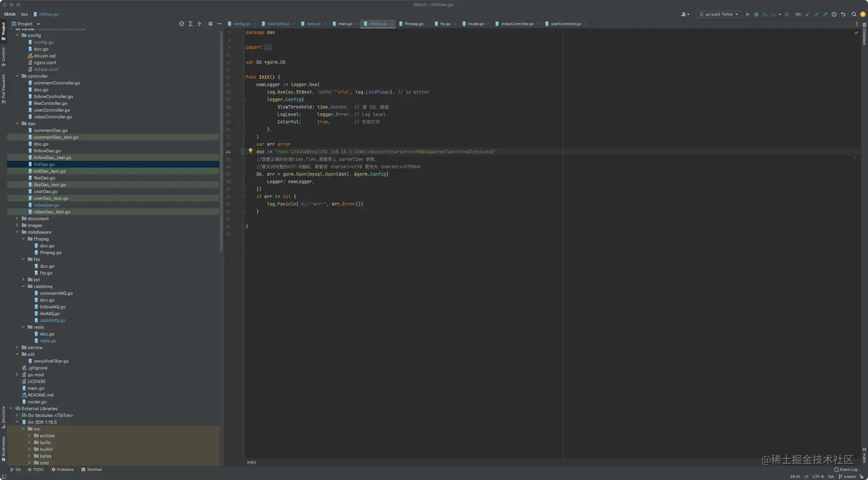
Task: Select douyin.sql in config folder
Action: (x=45, y=56)
